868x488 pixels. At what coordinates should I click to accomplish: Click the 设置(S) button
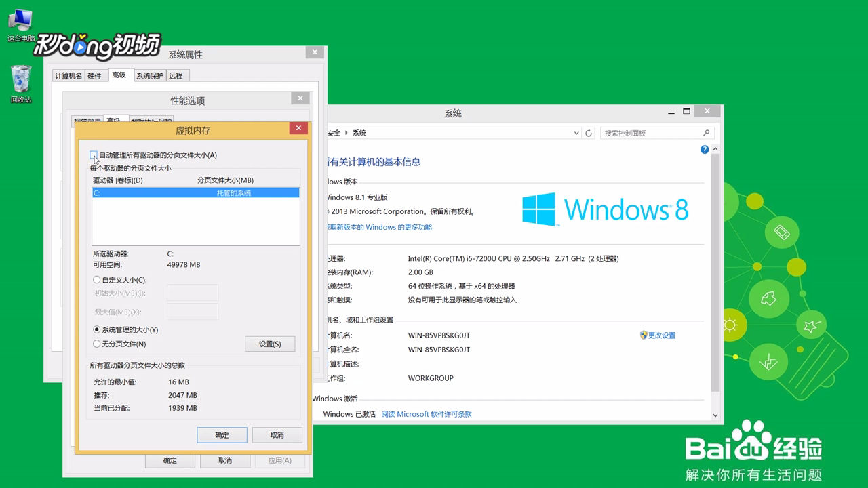click(x=270, y=344)
